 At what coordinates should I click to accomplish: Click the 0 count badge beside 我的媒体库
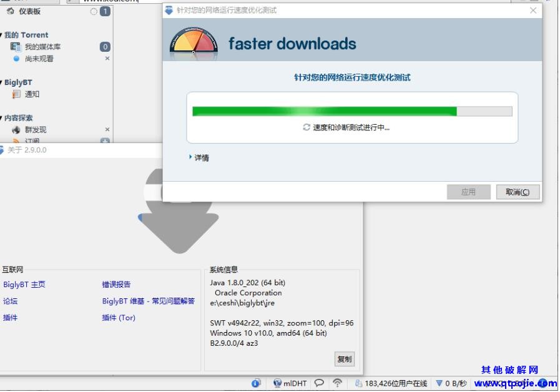click(105, 47)
